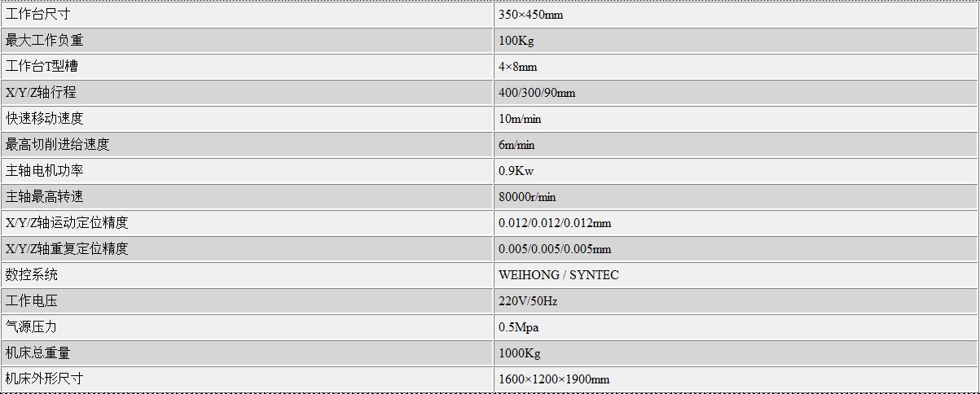Select the 10m/min value cell

tap(736, 119)
